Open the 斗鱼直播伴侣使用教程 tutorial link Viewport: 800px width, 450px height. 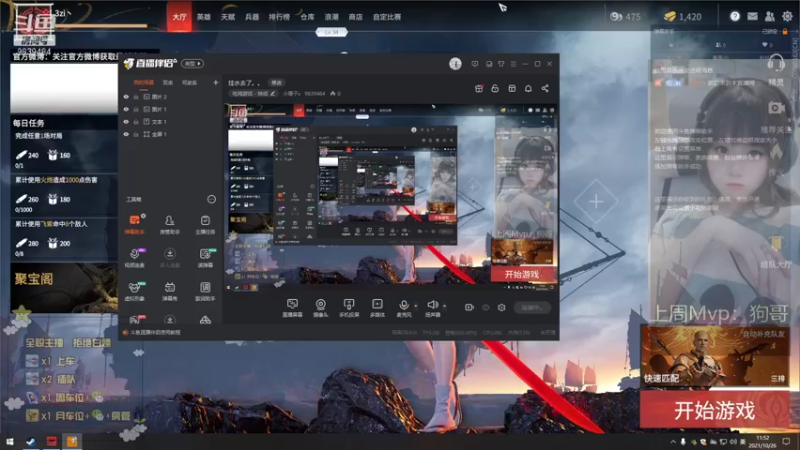[x=155, y=332]
